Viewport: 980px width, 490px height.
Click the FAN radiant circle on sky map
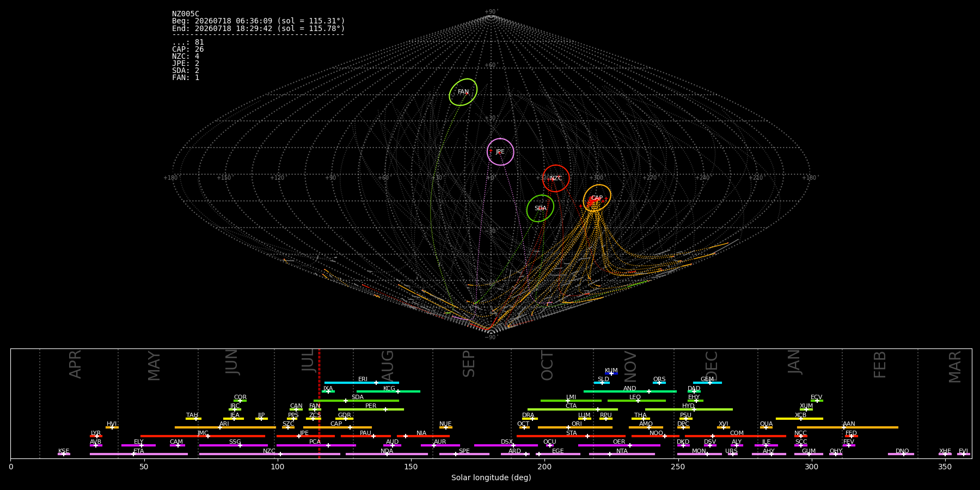(x=463, y=92)
